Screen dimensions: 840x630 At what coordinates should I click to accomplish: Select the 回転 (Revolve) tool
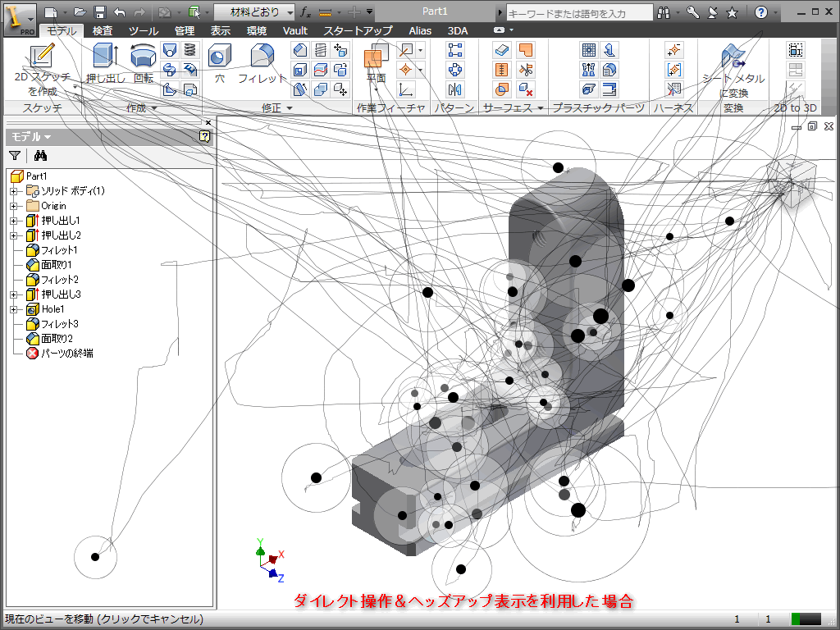click(x=144, y=64)
